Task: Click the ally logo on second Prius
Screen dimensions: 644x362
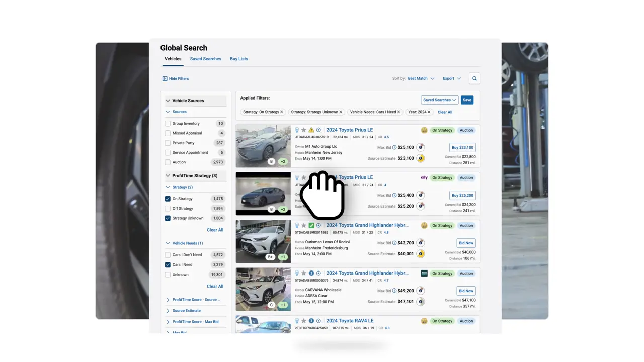Action: 424,177
